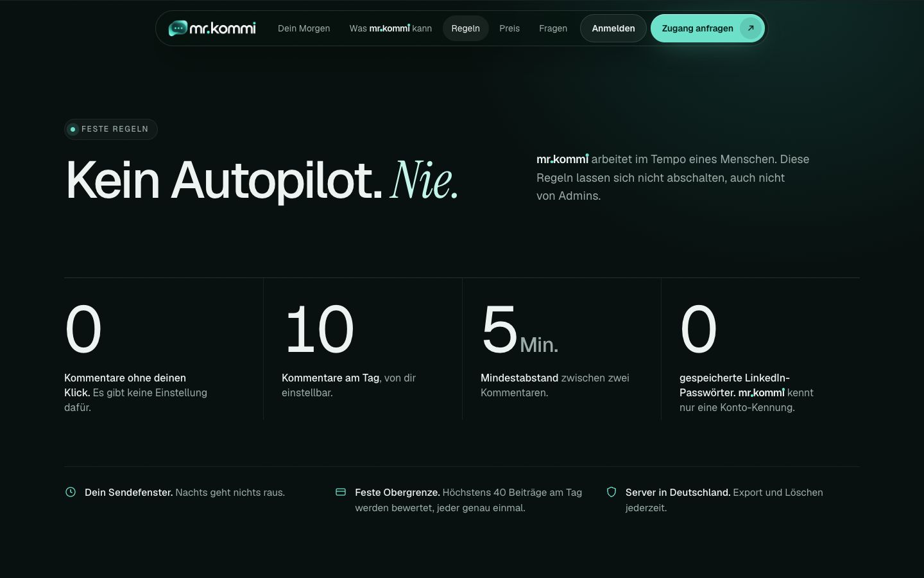Go to Was mr.kommi kann section

(x=390, y=28)
